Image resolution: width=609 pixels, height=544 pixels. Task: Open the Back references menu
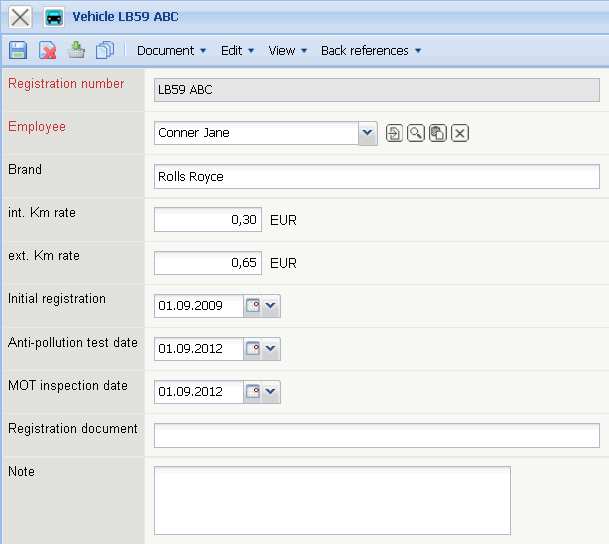coord(371,51)
